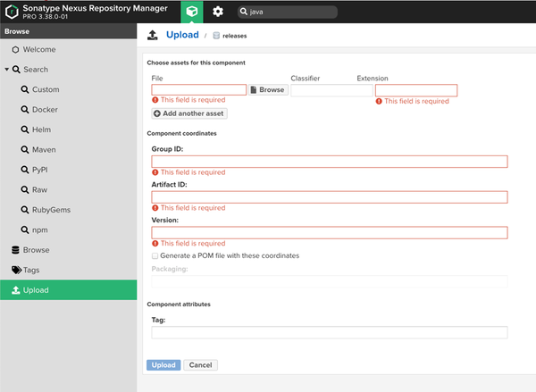The image size is (536, 392).
Task: Click the Browse cube icon in header
Action: [192, 12]
